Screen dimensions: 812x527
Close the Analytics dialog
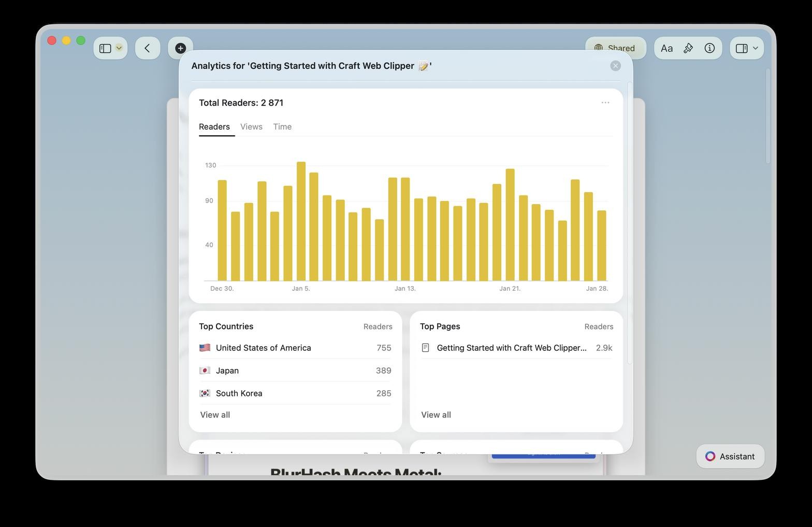point(615,66)
